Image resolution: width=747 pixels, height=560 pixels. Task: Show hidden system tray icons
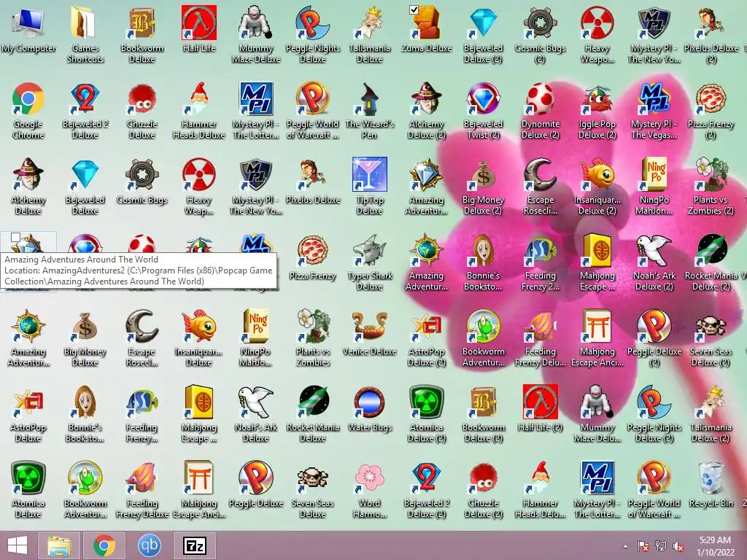[625, 546]
